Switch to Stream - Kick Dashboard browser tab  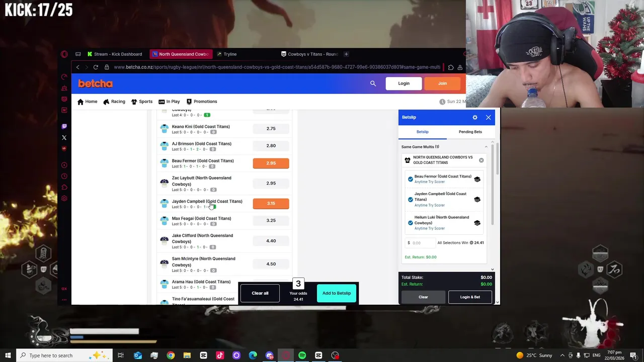[115, 54]
